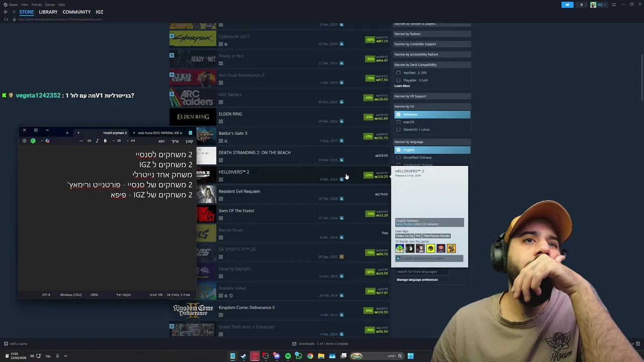Click the Add a Game plus icon

(x=6, y=344)
